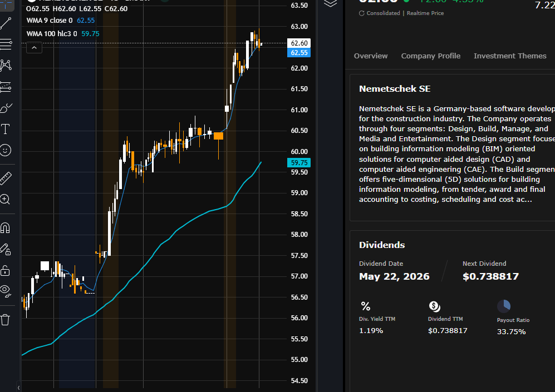Viewport: 555px width, 392px height.
Task: Collapse the indicator legend chevron
Action: click(35, 47)
